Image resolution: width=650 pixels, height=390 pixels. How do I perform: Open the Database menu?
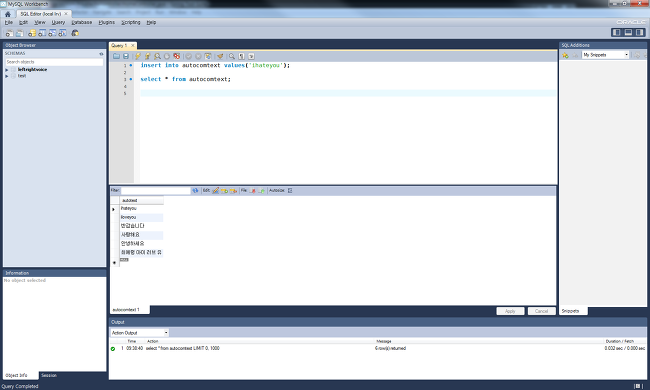click(x=82, y=22)
